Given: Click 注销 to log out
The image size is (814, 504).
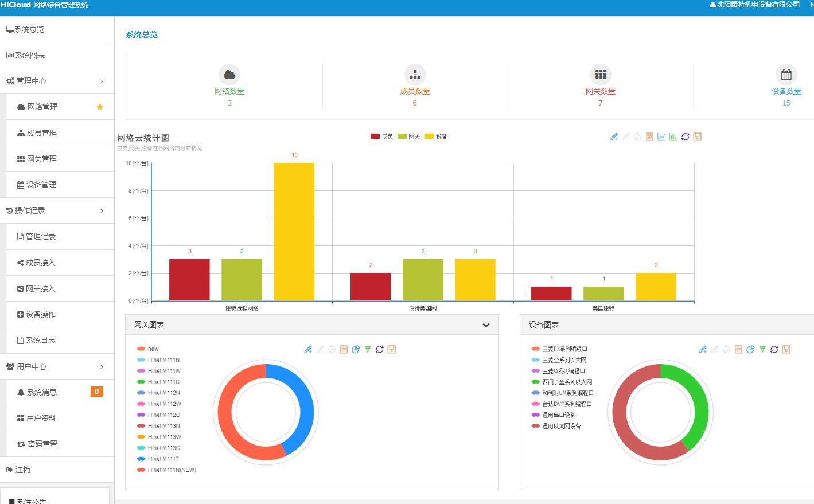Looking at the screenshot, I should pyautogui.click(x=57, y=470).
